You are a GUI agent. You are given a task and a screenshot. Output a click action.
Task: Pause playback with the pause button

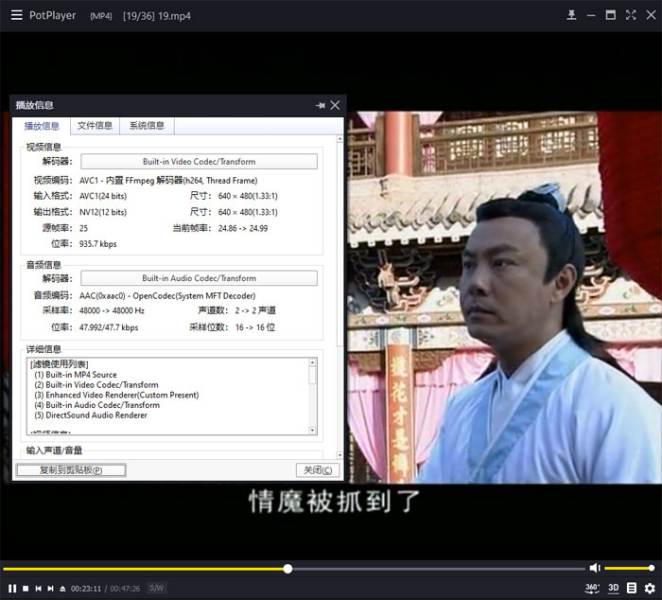(12, 589)
